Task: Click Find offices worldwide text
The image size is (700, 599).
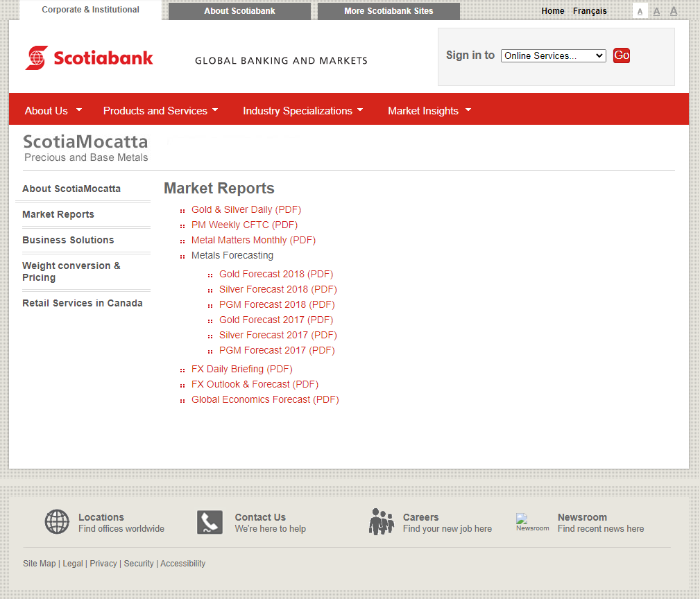Action: [x=121, y=528]
